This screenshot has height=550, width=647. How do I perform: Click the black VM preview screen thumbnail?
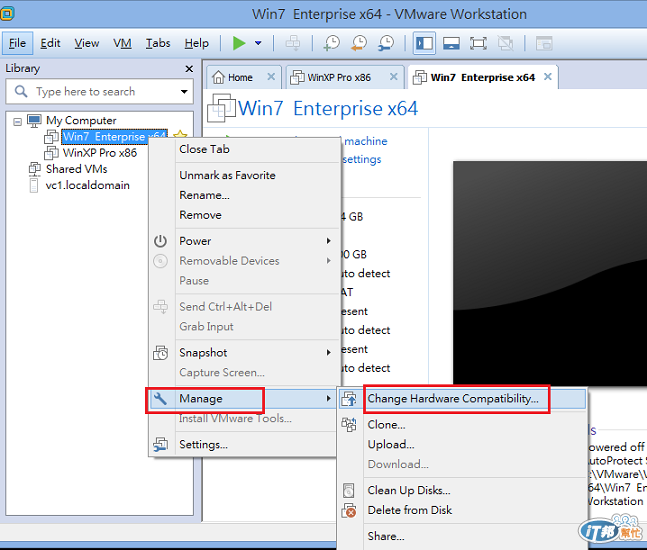tap(550, 273)
